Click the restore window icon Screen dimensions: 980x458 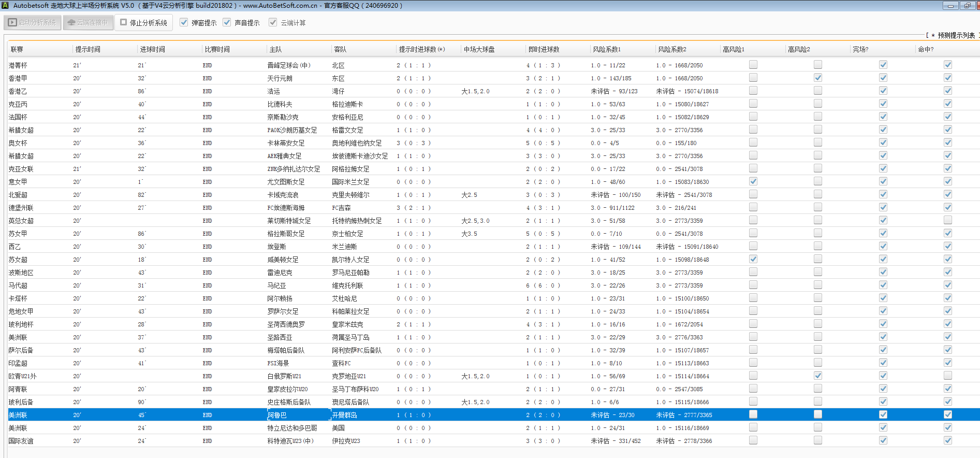[967, 6]
